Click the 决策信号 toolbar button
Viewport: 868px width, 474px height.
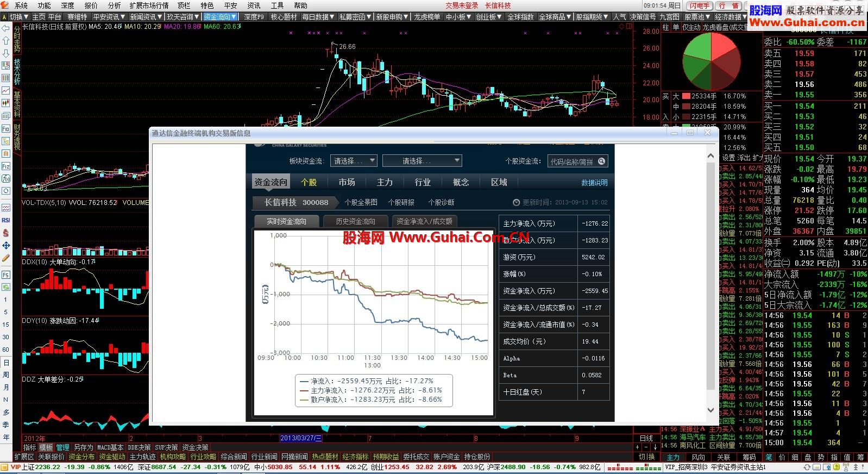(643, 17)
